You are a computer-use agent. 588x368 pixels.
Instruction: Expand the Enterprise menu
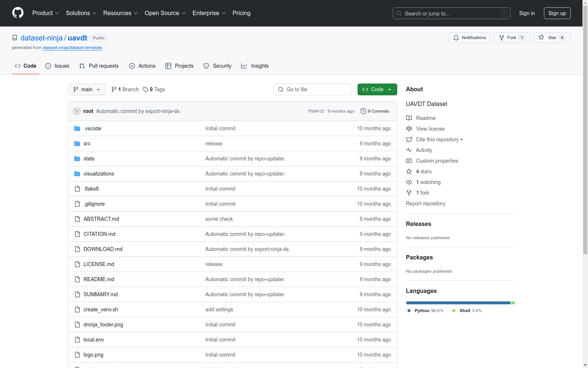tap(209, 13)
